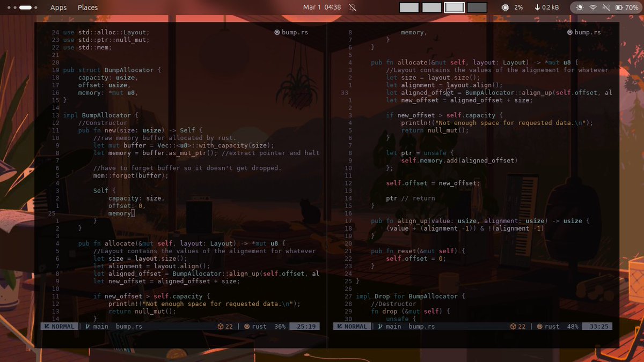Click the 'mem::forget(buffer);' line
The height and width of the screenshot is (362, 644).
130,175
